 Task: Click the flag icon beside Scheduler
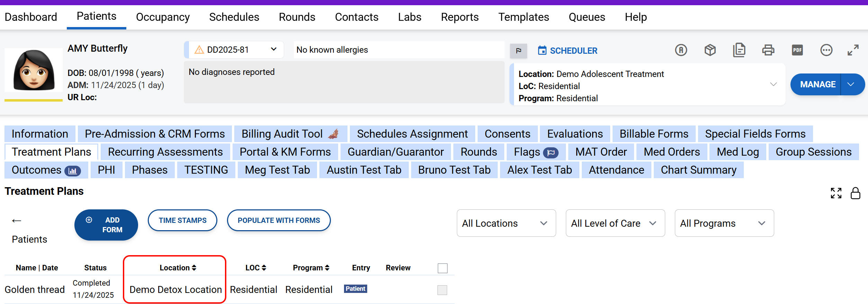(x=518, y=51)
